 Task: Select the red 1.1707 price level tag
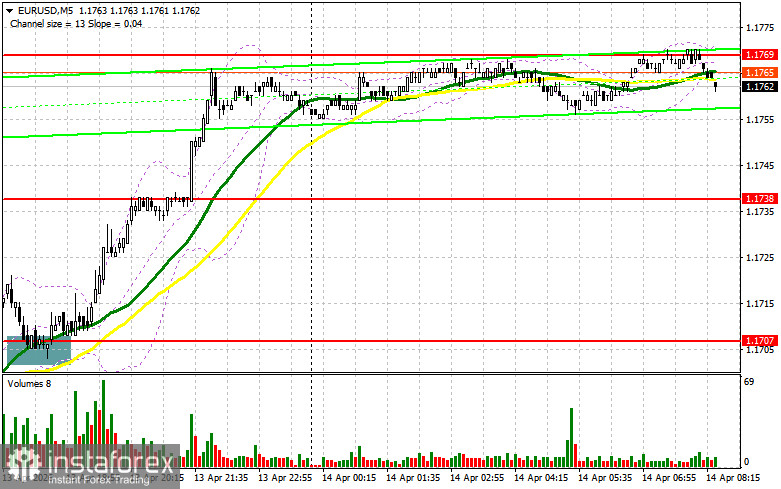tap(760, 341)
